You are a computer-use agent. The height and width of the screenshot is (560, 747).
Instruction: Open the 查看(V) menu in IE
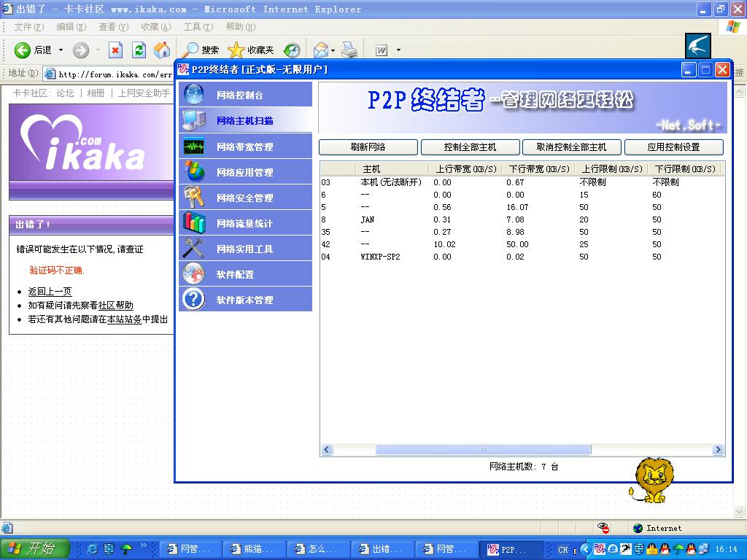[x=113, y=27]
